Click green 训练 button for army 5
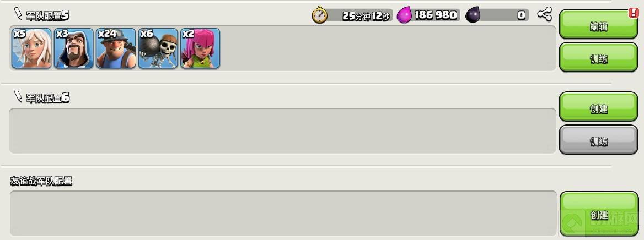The height and width of the screenshot is (240, 644). point(598,57)
